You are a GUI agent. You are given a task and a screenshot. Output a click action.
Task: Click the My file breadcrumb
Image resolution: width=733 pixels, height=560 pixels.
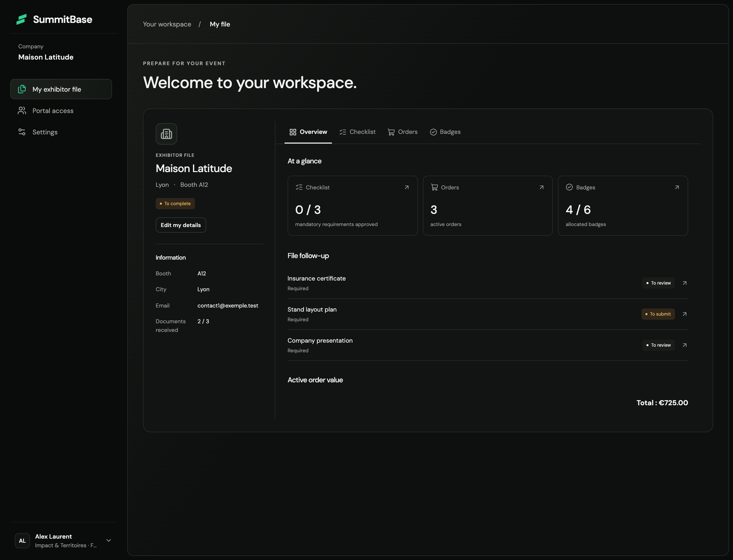pyautogui.click(x=220, y=24)
